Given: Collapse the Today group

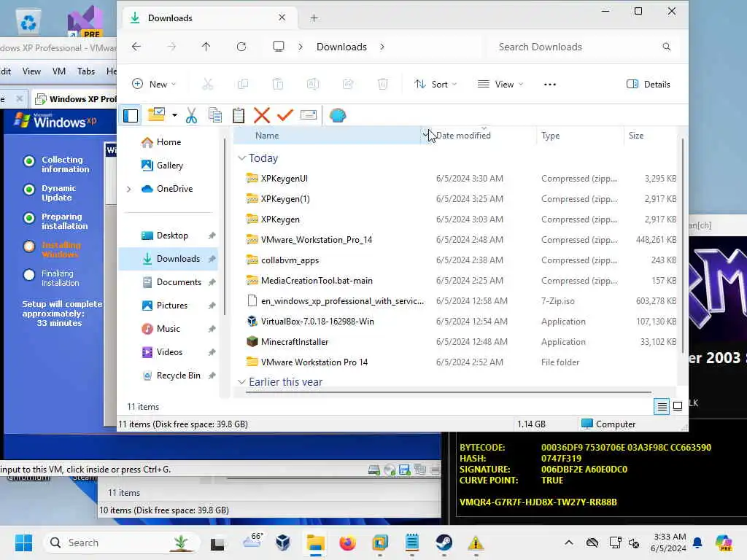Looking at the screenshot, I should [242, 158].
